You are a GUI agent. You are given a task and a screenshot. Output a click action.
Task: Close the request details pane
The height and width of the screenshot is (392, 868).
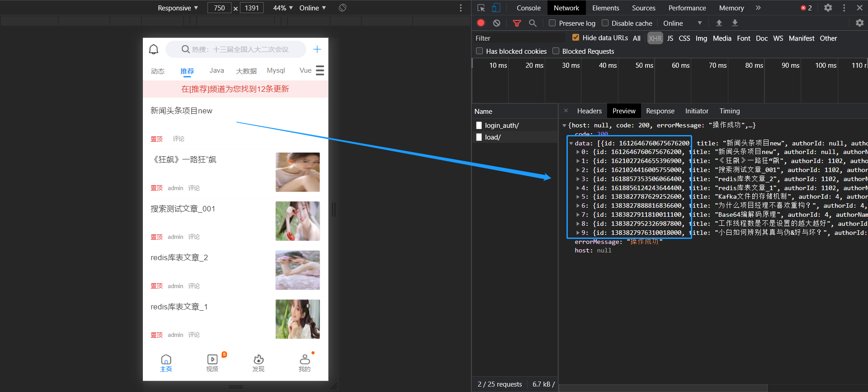point(566,111)
